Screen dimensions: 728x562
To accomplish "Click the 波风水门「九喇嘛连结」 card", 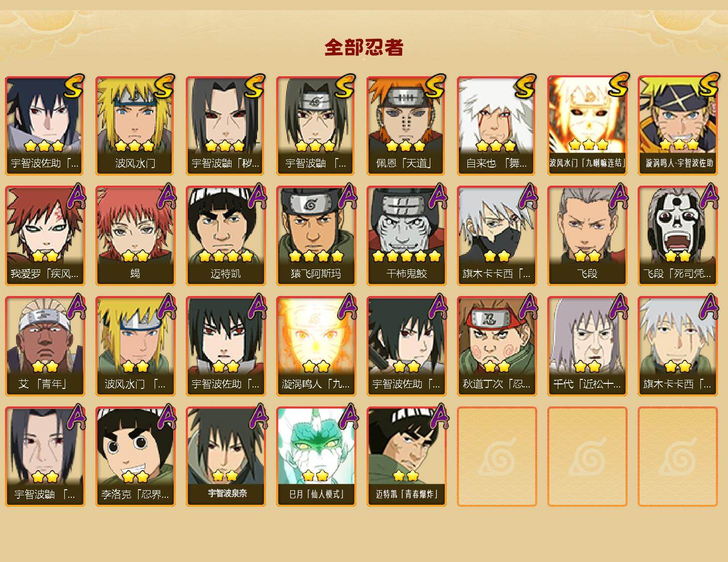I will pos(587,125).
